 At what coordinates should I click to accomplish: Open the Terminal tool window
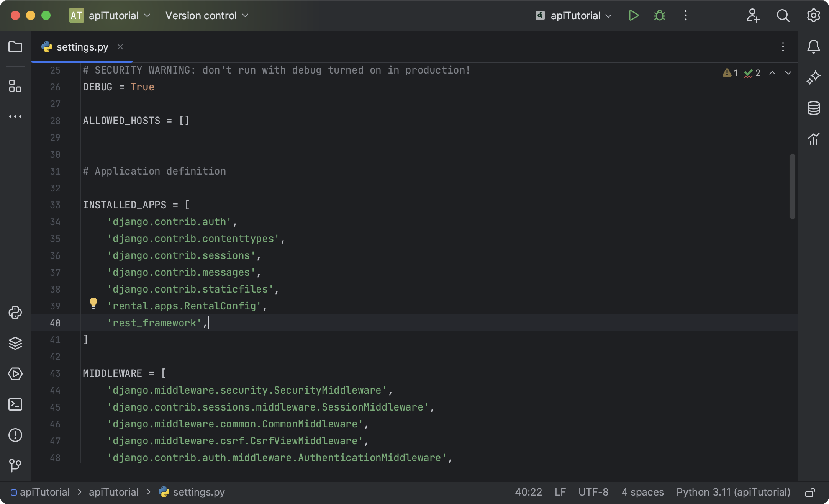[x=15, y=404]
